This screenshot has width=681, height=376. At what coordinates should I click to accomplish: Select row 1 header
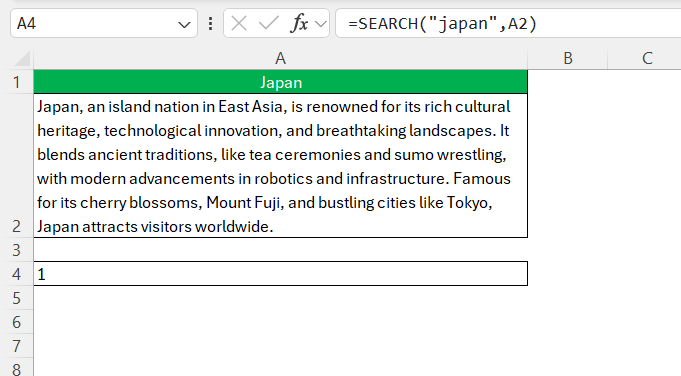(x=17, y=82)
